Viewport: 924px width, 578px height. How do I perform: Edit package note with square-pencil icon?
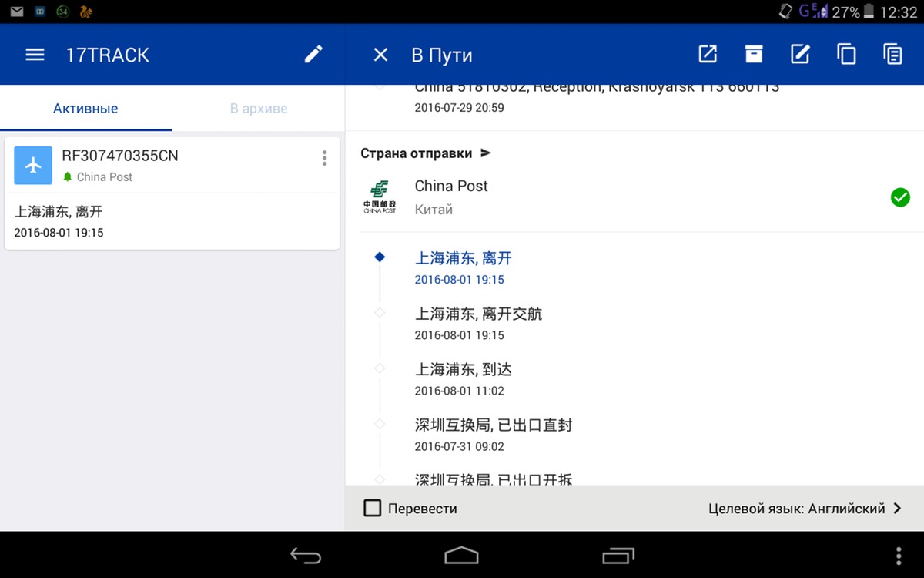point(800,54)
